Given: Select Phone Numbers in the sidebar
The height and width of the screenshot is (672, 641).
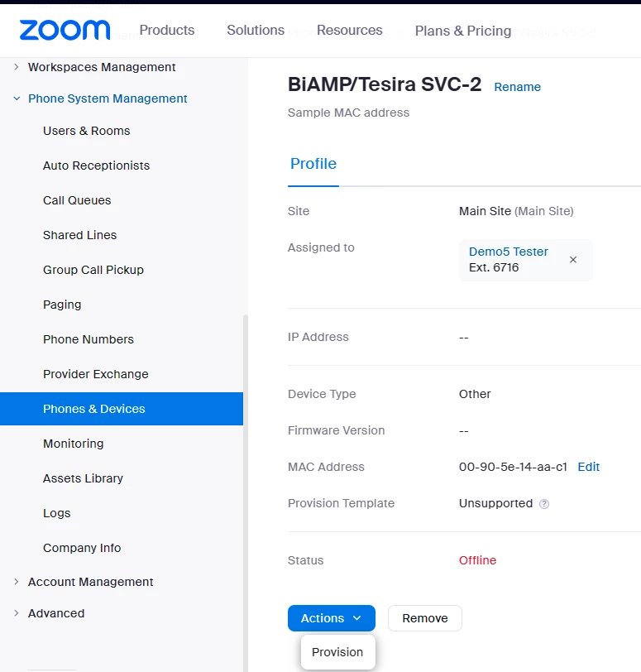Looking at the screenshot, I should [x=88, y=339].
